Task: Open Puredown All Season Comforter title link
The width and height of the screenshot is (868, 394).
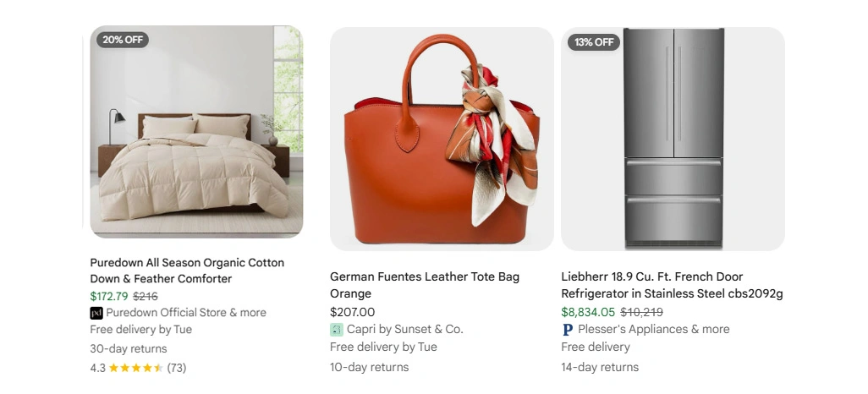Action: pos(187,271)
